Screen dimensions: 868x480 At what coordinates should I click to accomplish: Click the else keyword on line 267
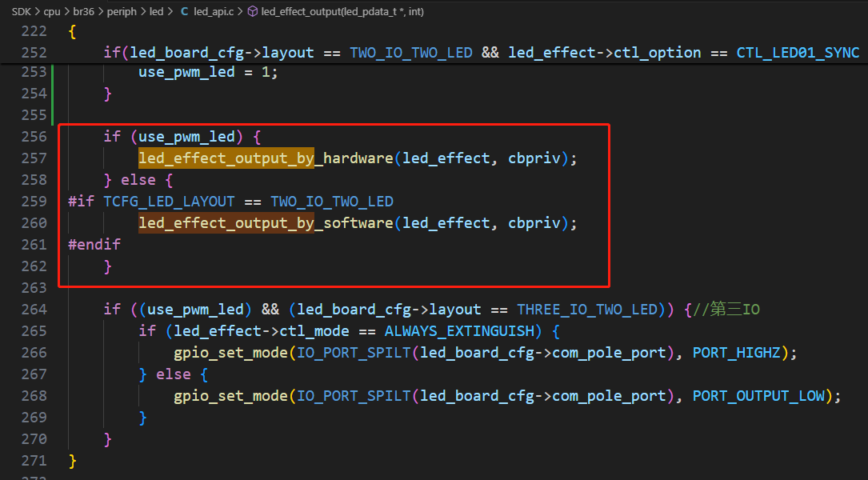174,374
